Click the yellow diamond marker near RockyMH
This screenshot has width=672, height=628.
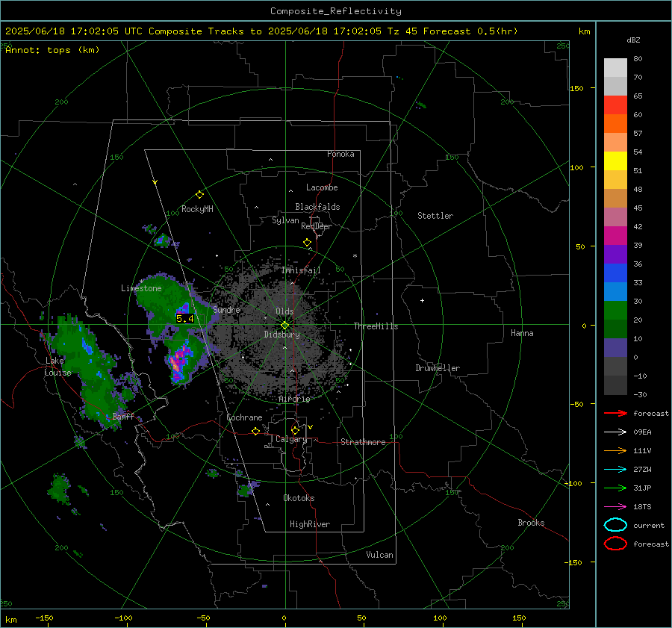(x=199, y=195)
